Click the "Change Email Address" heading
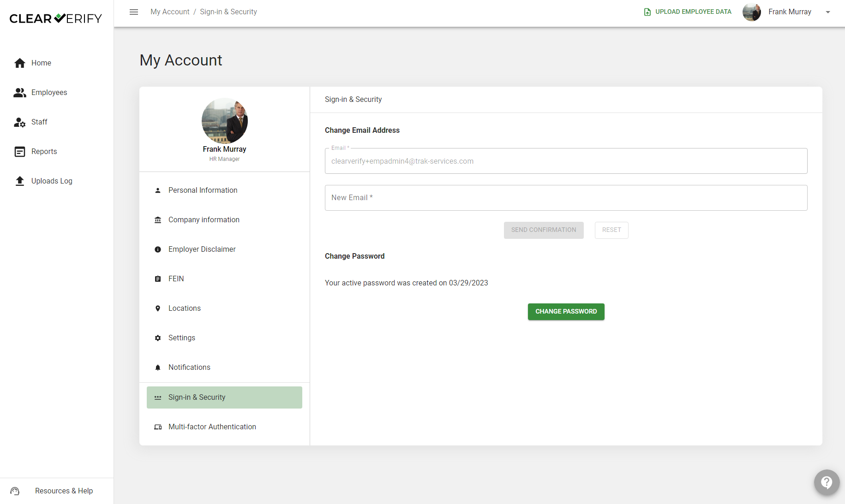Viewport: 845px width, 504px height. 362,130
